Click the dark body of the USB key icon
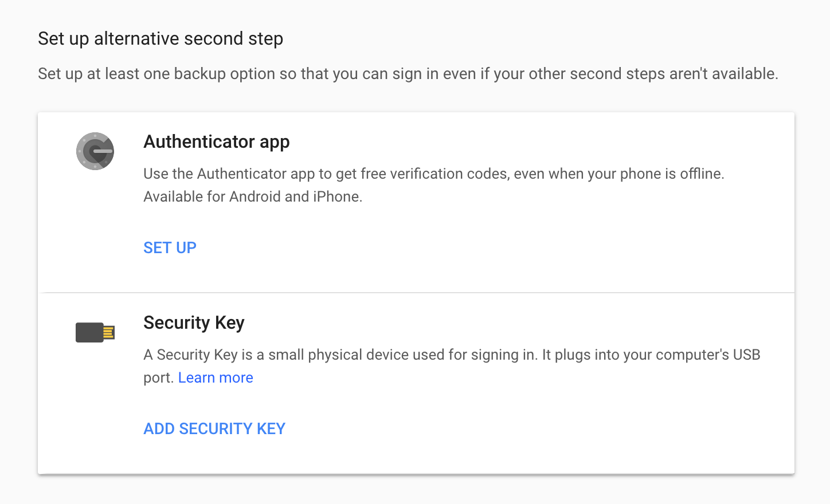 [89, 332]
